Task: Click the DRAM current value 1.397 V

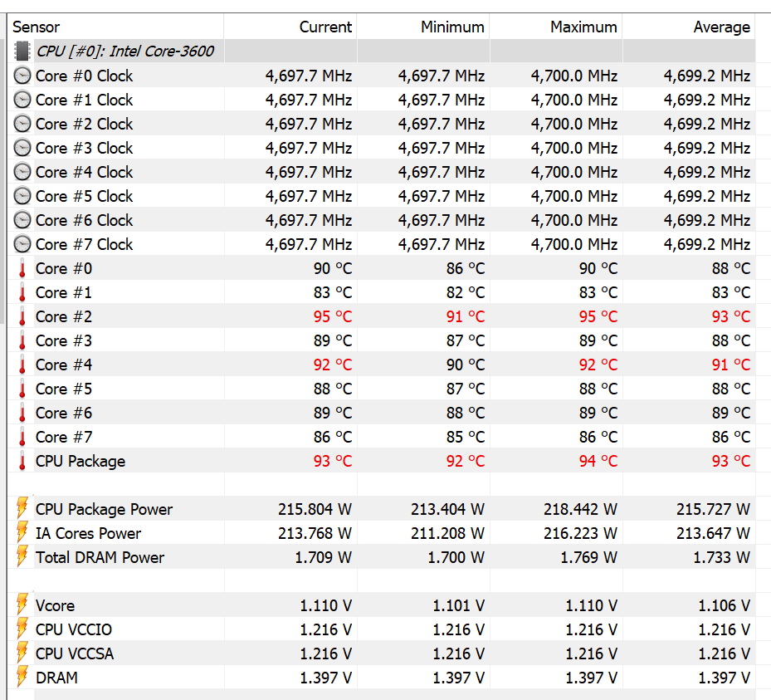Action: (326, 678)
